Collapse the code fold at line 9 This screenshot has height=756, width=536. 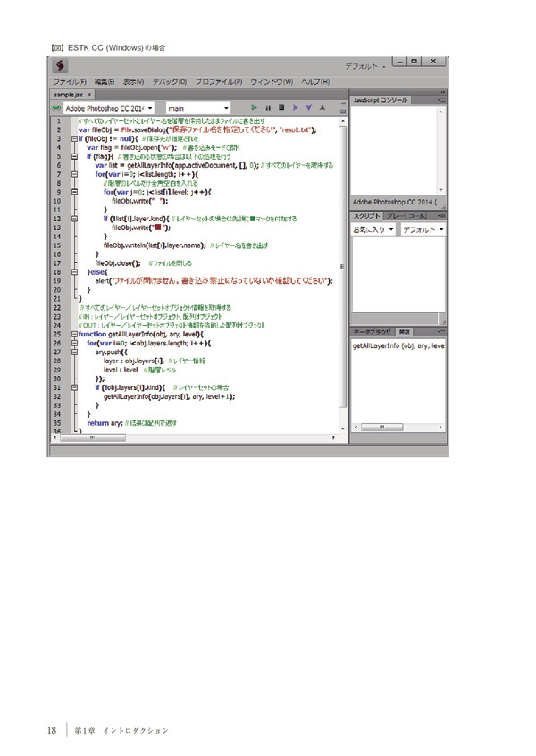[74, 192]
